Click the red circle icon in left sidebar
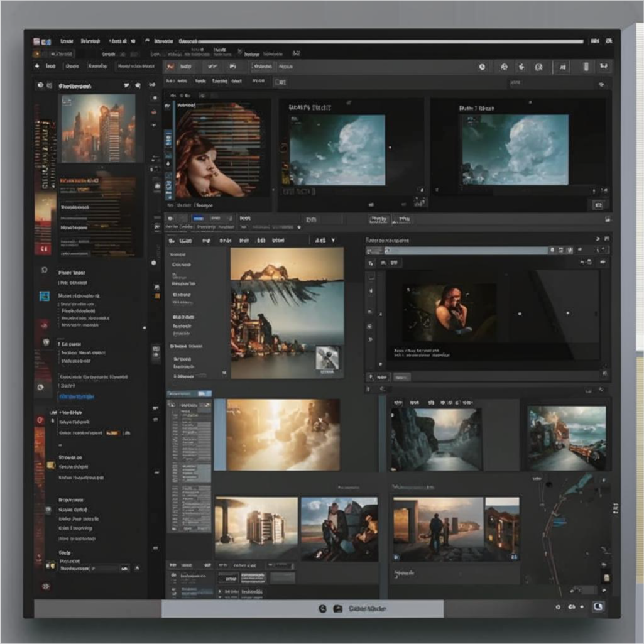The image size is (644, 644). 40,420
